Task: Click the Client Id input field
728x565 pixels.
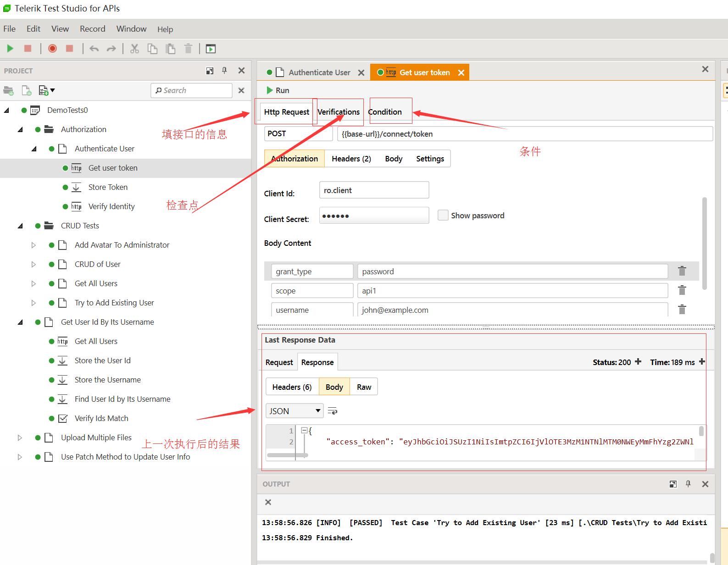Action: pyautogui.click(x=374, y=190)
